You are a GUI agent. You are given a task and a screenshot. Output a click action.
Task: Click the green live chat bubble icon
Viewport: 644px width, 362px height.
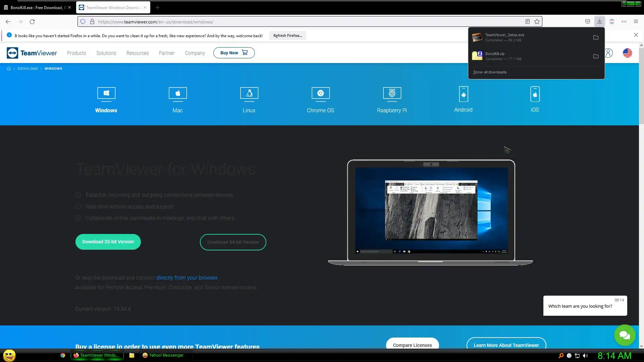625,335
